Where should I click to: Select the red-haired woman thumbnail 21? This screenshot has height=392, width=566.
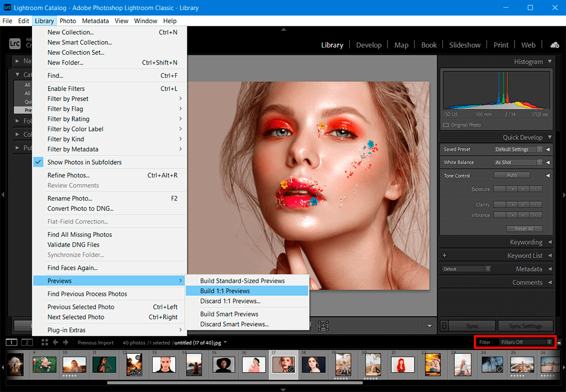coord(403,364)
